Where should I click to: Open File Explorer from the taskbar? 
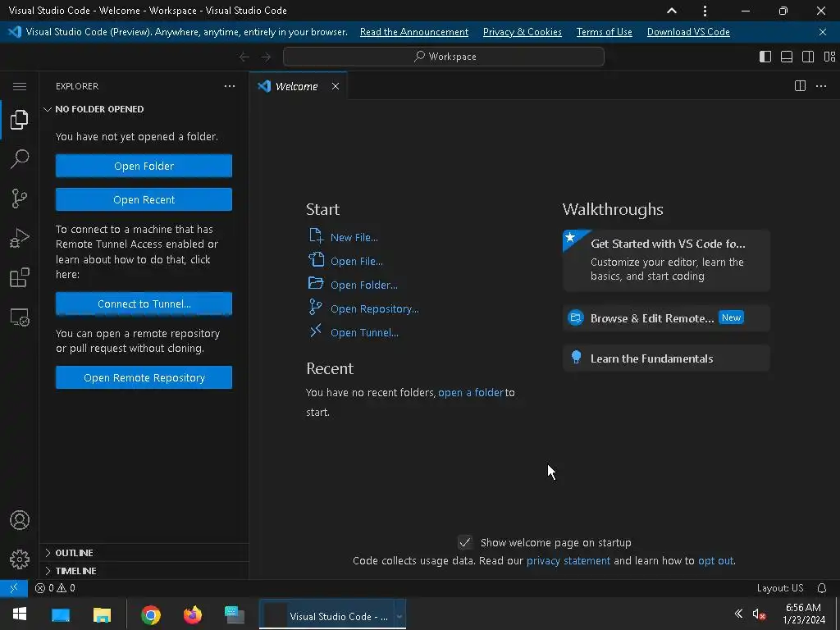[x=102, y=615]
